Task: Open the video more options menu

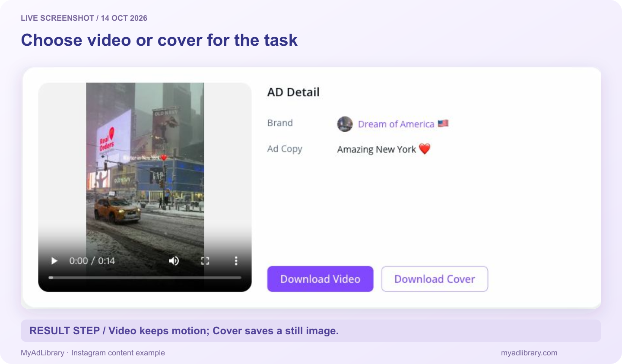Action: click(236, 261)
